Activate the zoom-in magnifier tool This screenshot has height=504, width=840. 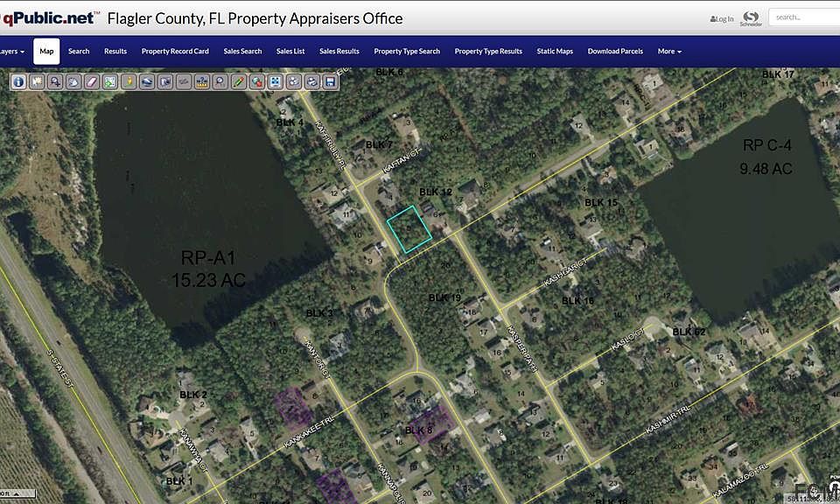[x=55, y=81]
